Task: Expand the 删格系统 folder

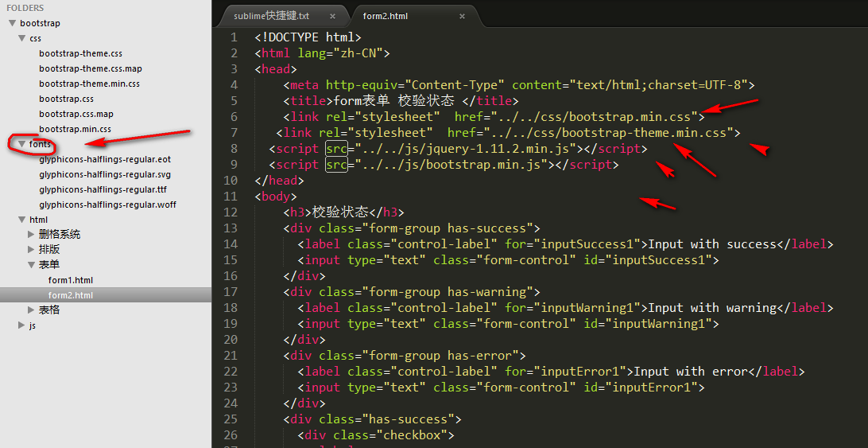Action: (x=32, y=235)
